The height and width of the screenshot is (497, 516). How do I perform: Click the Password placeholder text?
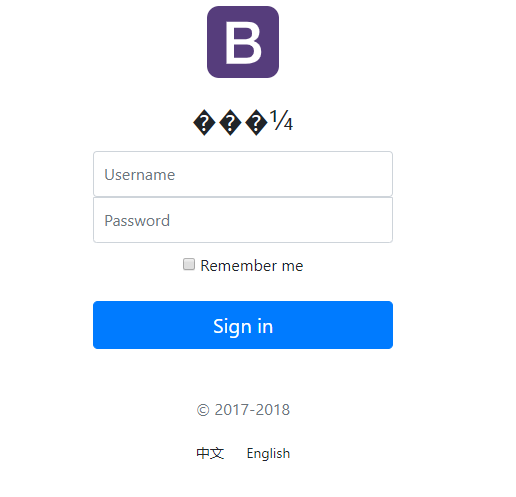tap(137, 221)
